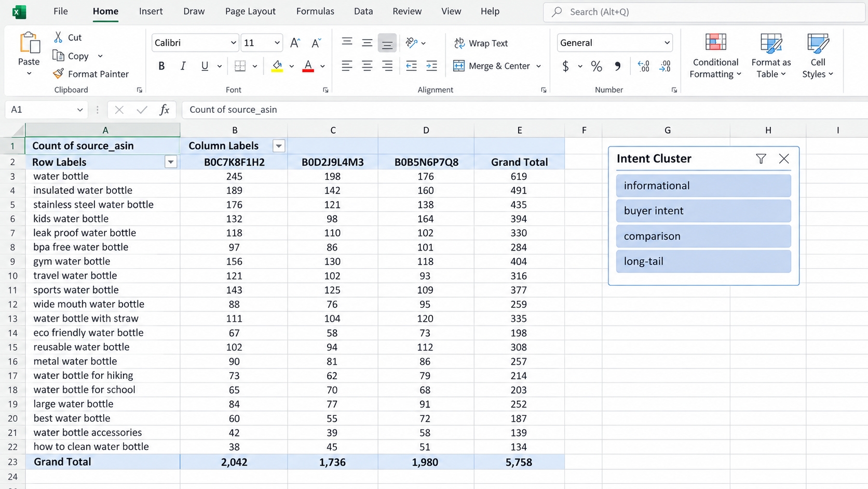Screen dimensions: 868x489
Task: Click the Paste clipboard icon
Action: tap(29, 43)
